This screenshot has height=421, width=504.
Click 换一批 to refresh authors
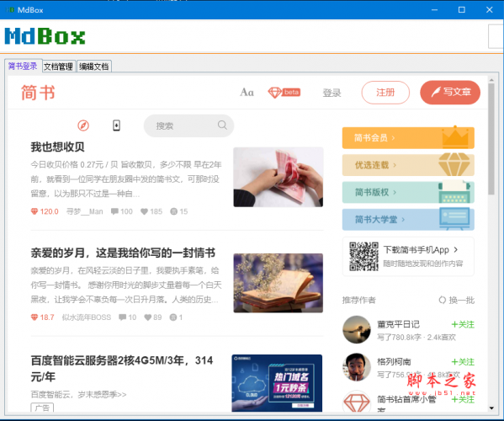pos(461,300)
